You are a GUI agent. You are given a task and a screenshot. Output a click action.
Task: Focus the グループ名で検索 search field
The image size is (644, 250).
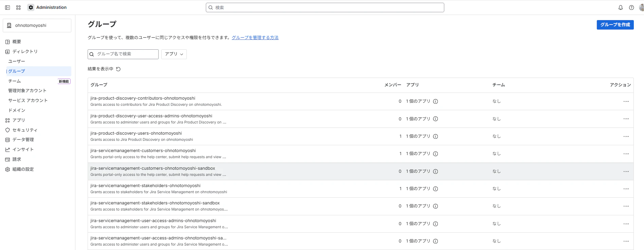[x=123, y=54]
